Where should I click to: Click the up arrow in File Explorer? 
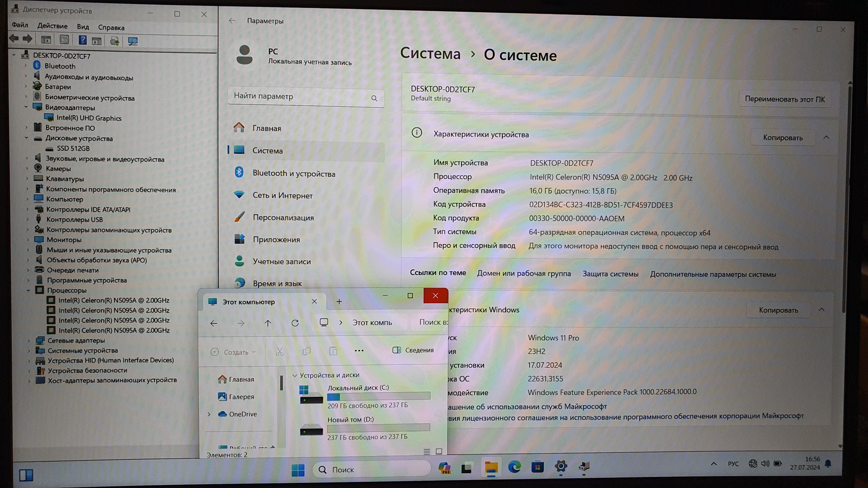tap(267, 323)
